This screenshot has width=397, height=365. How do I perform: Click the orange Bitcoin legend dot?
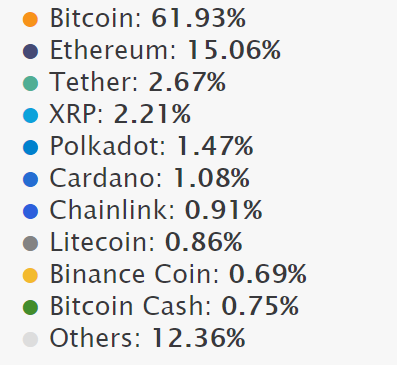[x=30, y=19]
